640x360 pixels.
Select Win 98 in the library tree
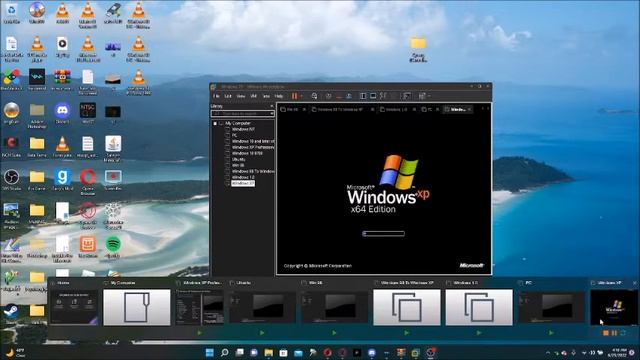pos(238,165)
